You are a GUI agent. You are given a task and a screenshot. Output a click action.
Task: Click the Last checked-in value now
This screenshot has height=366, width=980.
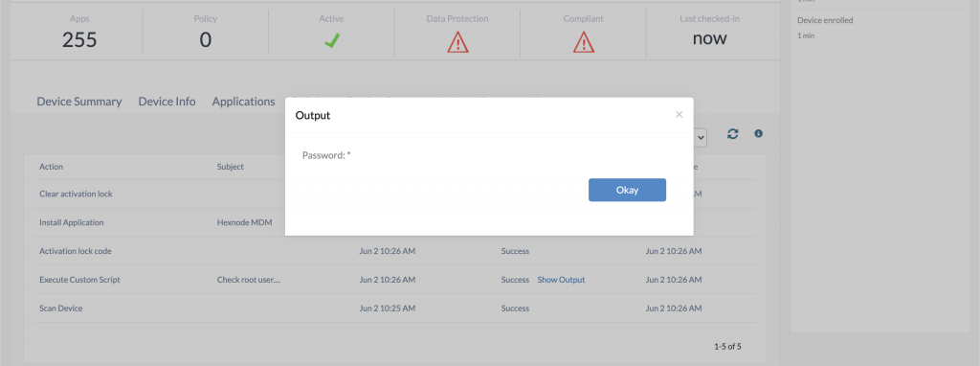(709, 38)
